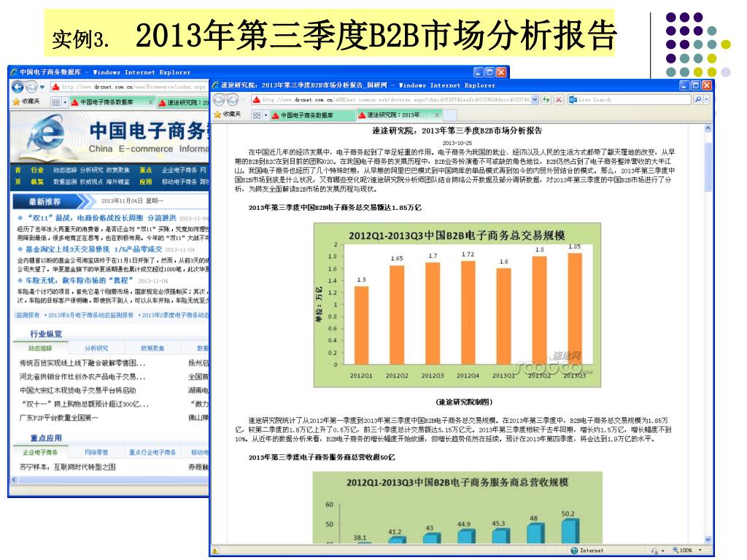Open search options dropdown beside magnifier
Image resolution: width=747 pixels, height=560 pixels.
[706, 99]
